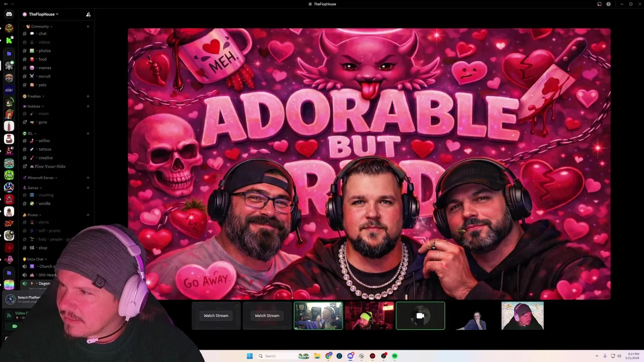
Task: Show hidden system tray icons chevron
Action: (x=597, y=356)
